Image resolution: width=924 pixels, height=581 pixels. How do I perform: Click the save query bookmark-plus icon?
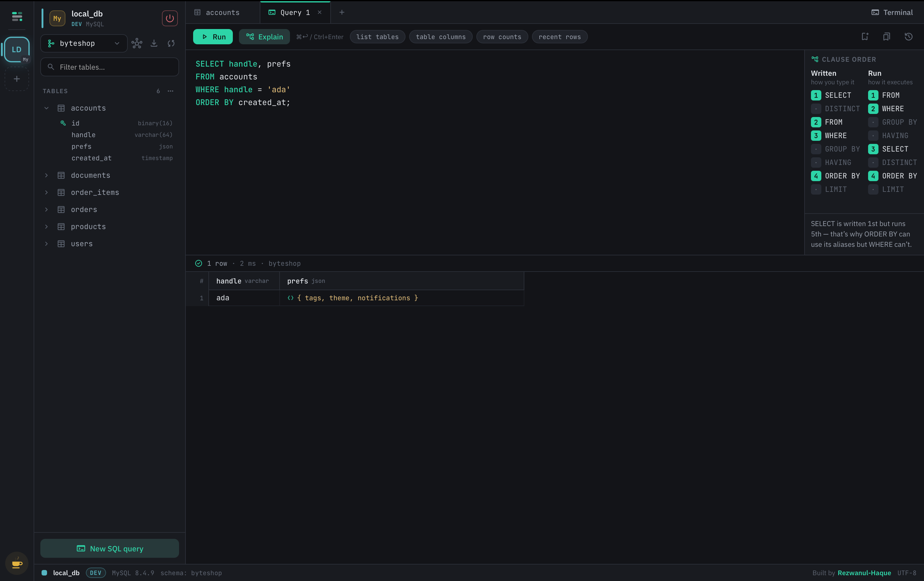point(865,36)
